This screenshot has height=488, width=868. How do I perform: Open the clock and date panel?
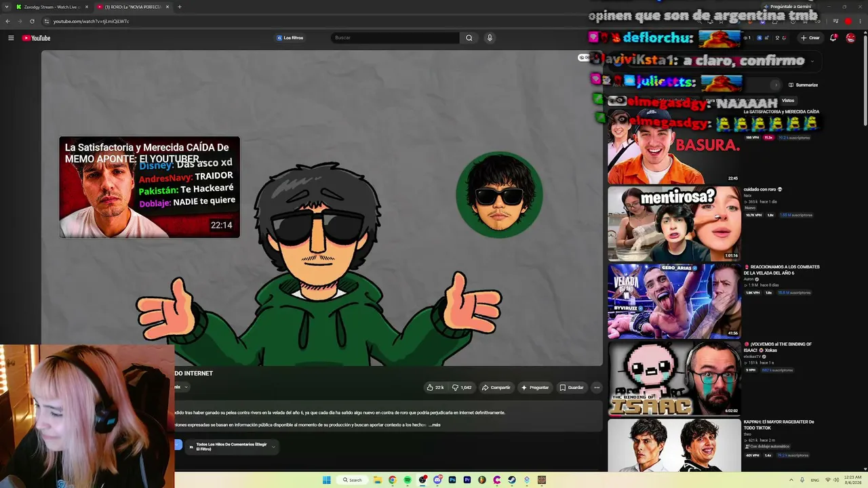coord(852,480)
